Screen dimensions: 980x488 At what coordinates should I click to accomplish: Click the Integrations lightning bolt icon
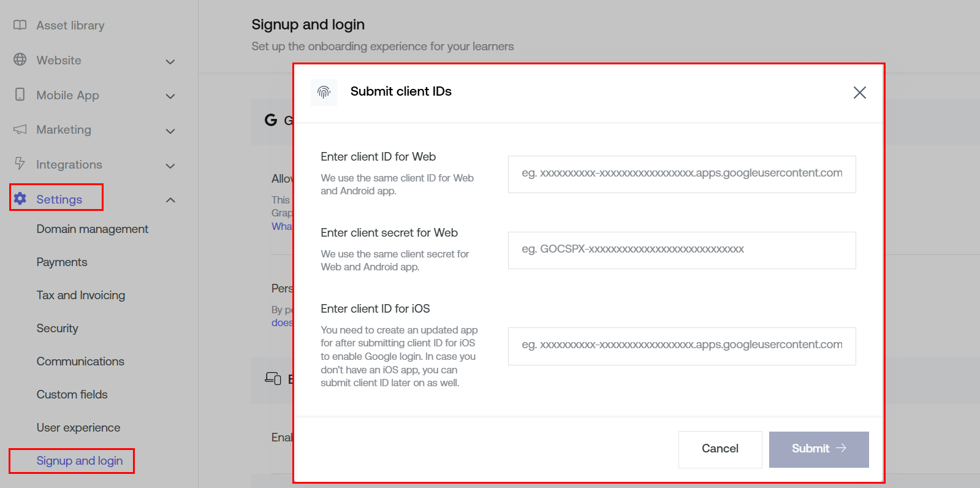20,164
